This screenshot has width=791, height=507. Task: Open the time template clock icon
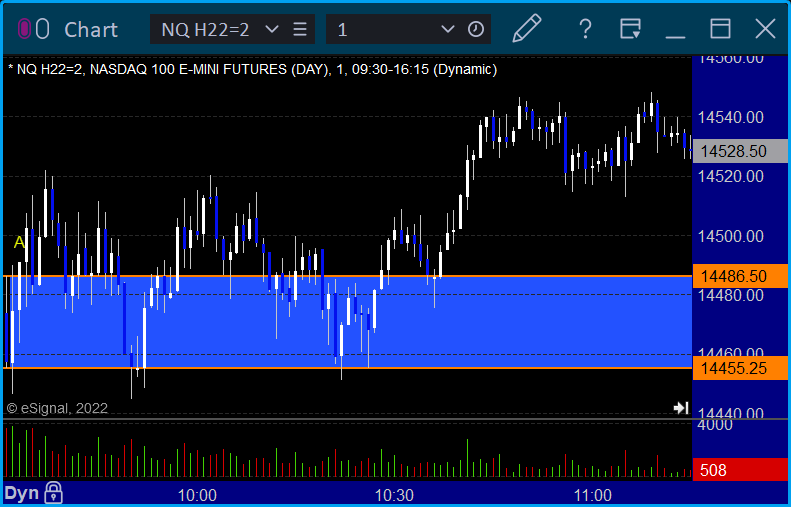coord(476,29)
